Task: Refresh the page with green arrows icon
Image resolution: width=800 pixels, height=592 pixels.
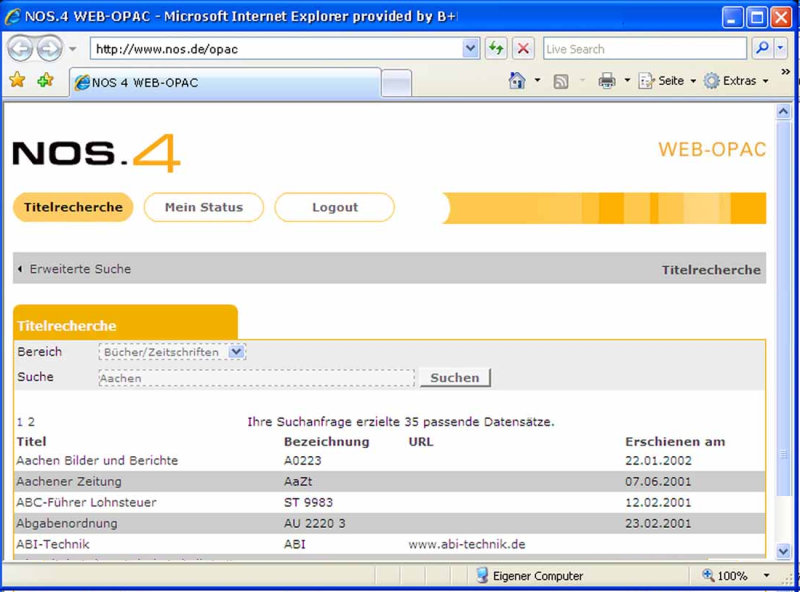Action: [496, 49]
